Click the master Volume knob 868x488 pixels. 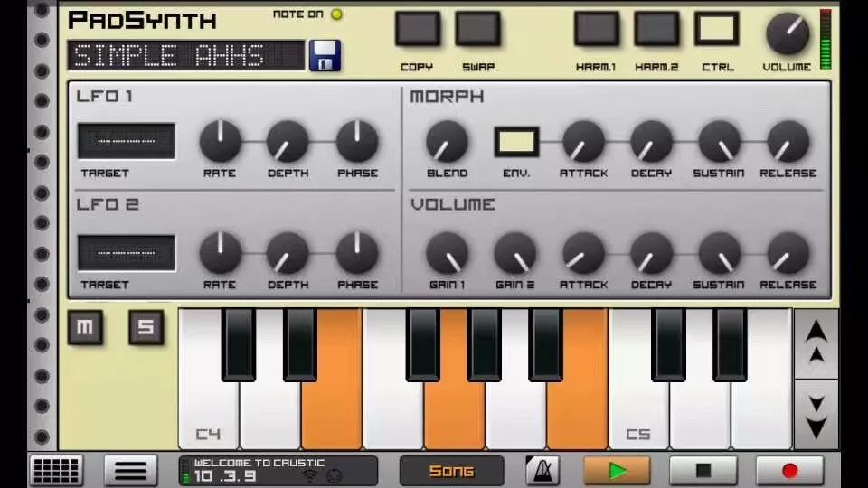click(787, 34)
